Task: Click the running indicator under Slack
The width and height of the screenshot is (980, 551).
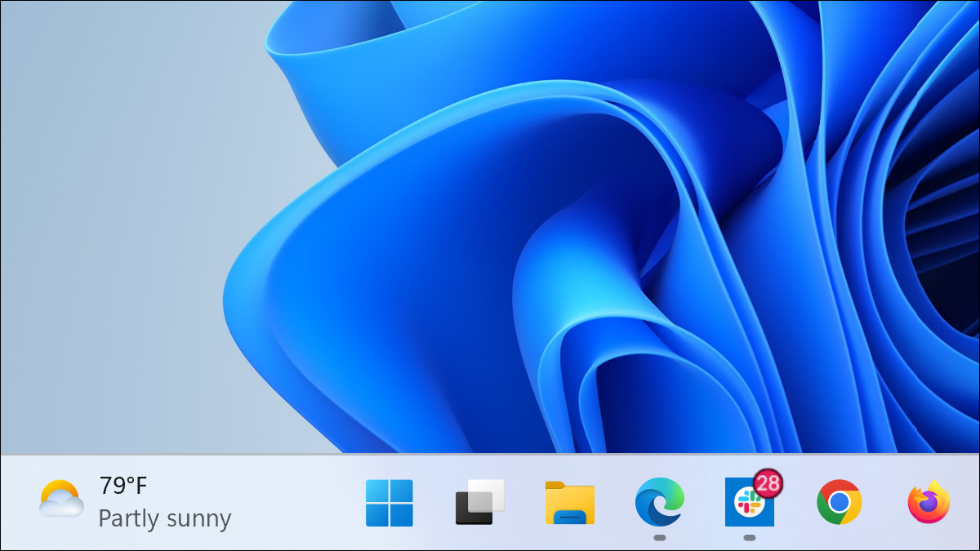Action: pyautogui.click(x=750, y=538)
